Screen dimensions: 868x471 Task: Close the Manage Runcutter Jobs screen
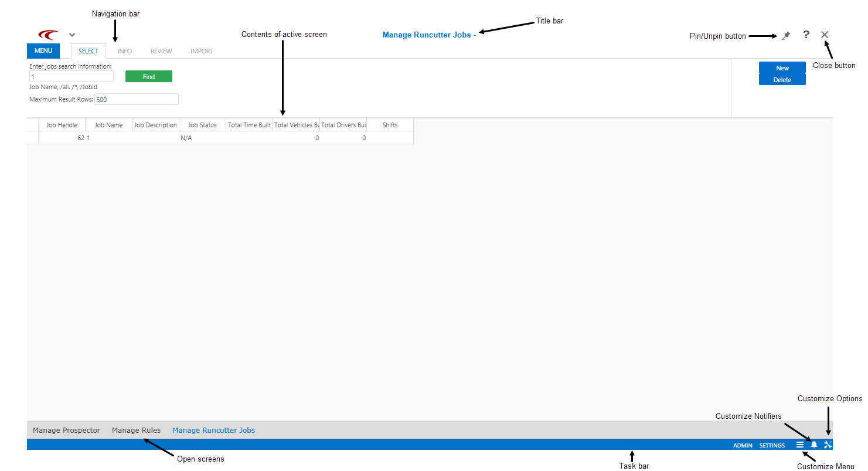click(x=825, y=35)
